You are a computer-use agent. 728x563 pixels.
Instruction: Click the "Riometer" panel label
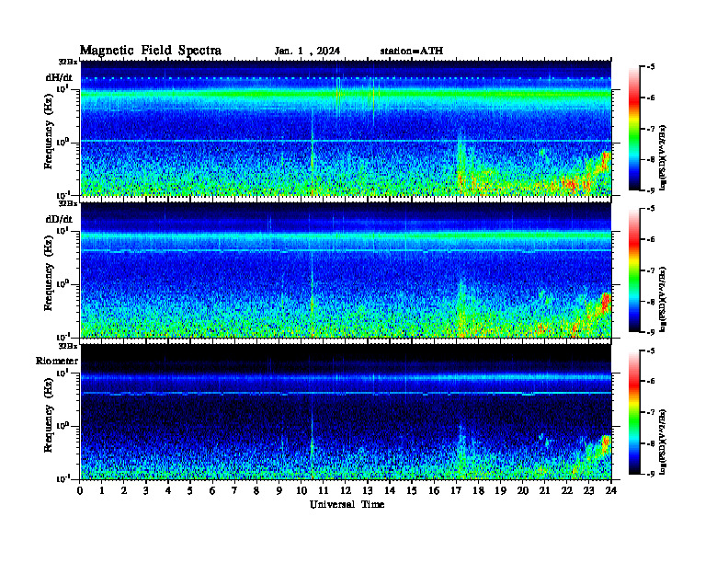point(57,361)
